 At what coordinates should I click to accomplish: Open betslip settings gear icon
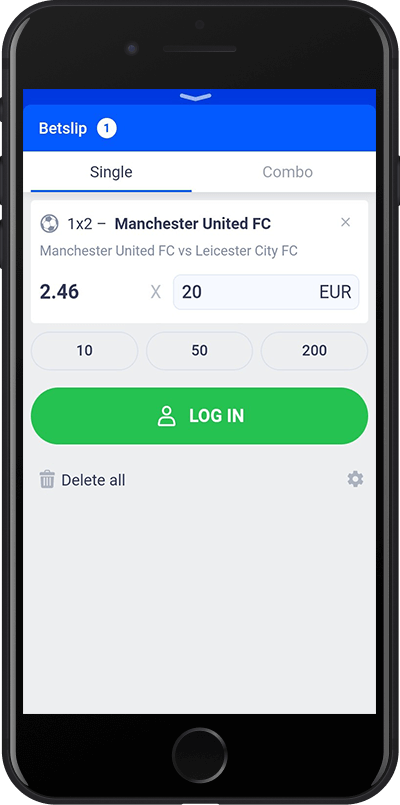pyautogui.click(x=355, y=480)
